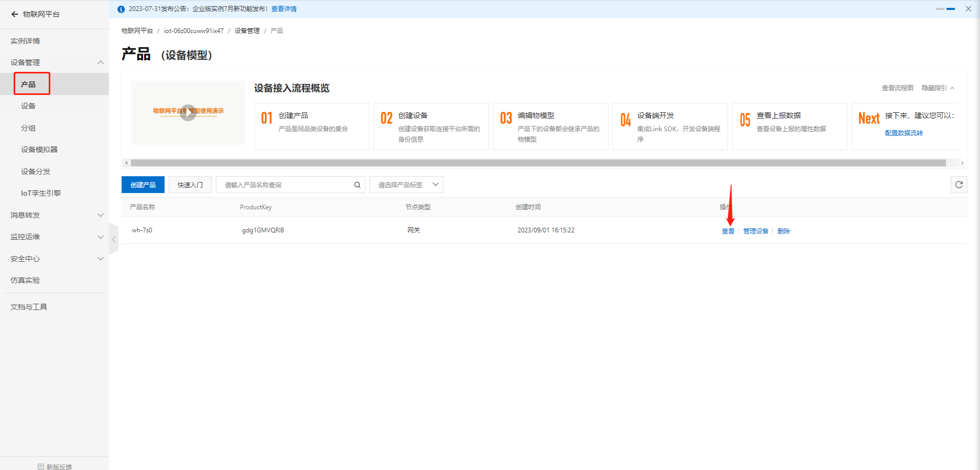Click the product name search field
The height and width of the screenshot is (470, 980).
(286, 185)
